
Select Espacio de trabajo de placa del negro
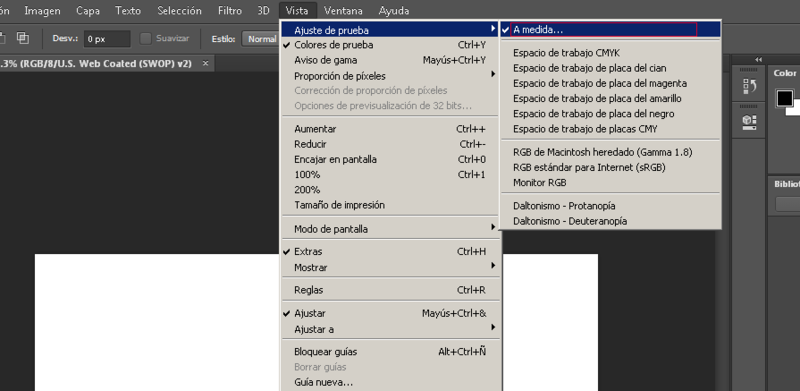(611, 114)
